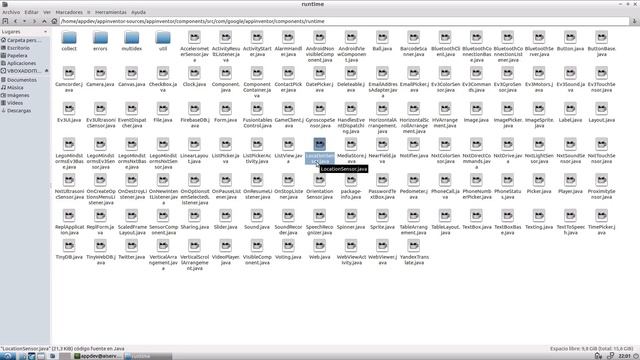Select the Notifier.java file
The height and width of the screenshot is (360, 640).
(413, 148)
